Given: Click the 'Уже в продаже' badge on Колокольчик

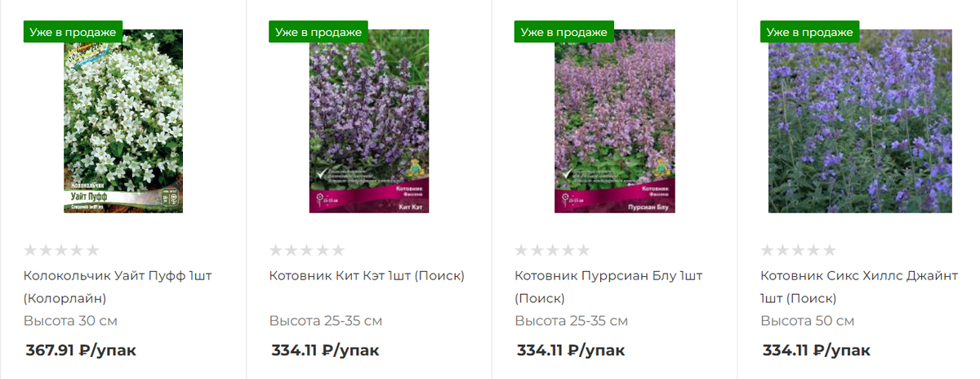Looking at the screenshot, I should click(x=73, y=32).
